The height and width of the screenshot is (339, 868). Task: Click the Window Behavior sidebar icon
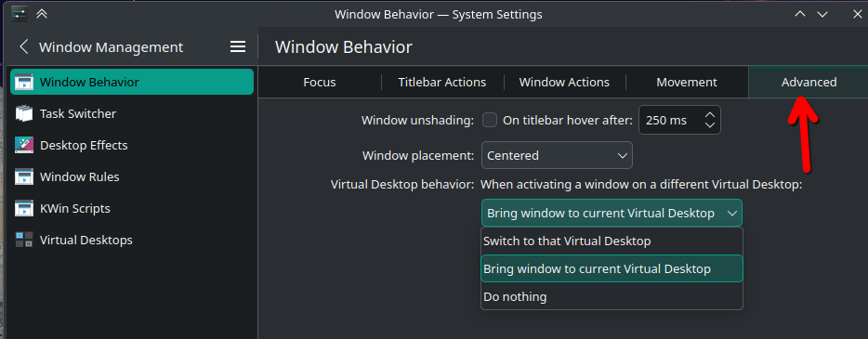pyautogui.click(x=24, y=83)
